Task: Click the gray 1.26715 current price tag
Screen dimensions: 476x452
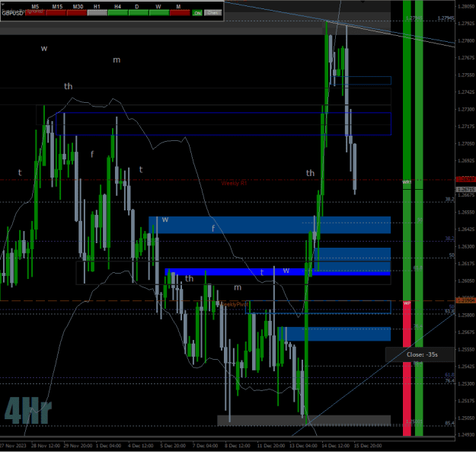Action: tap(466, 189)
